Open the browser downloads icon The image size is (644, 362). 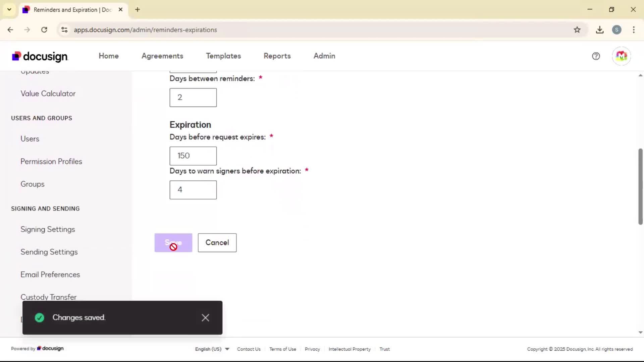tap(600, 30)
